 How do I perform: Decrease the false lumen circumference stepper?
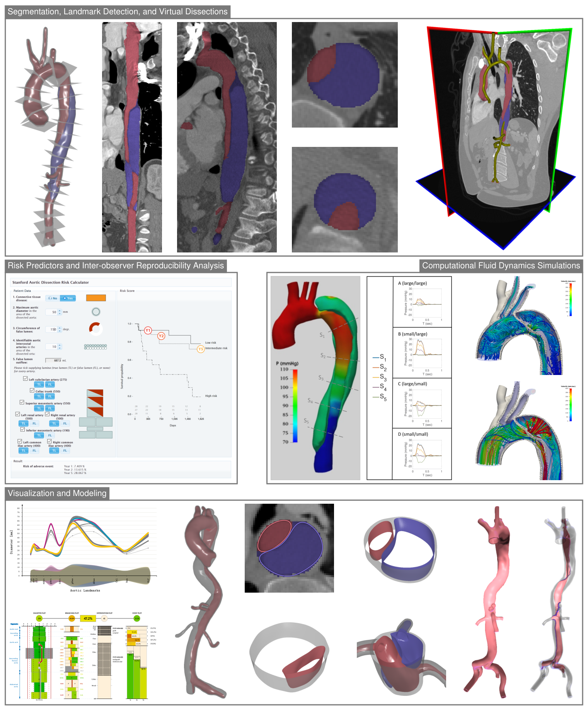(x=60, y=331)
